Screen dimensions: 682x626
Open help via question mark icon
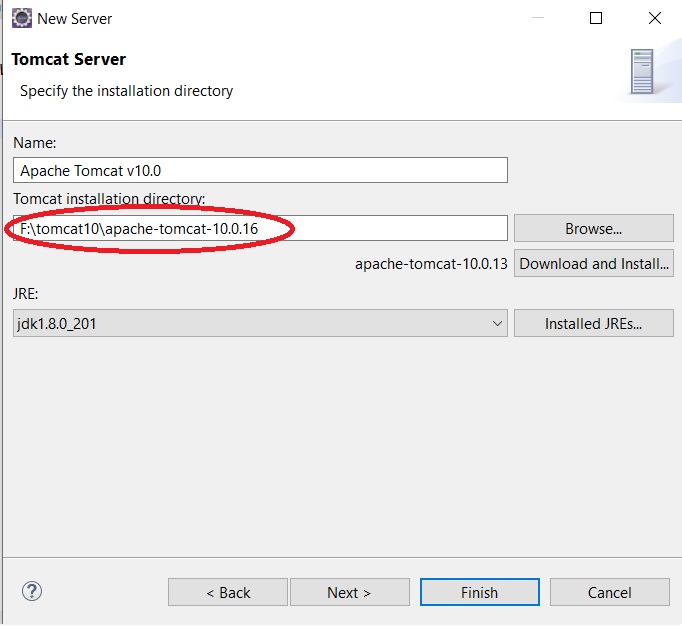32,591
